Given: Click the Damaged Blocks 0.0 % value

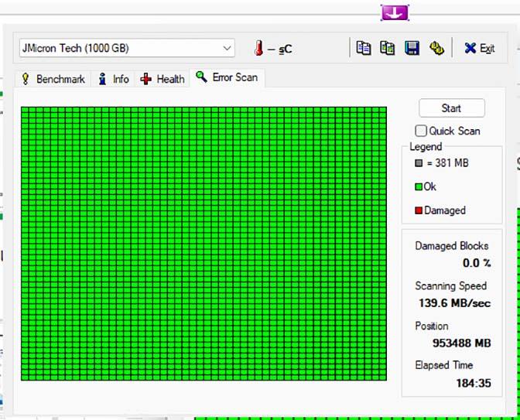Looking at the screenshot, I should coord(477,263).
